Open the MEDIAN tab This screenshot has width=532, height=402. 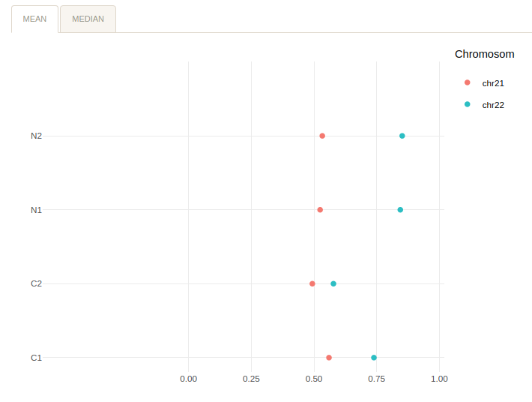88,19
